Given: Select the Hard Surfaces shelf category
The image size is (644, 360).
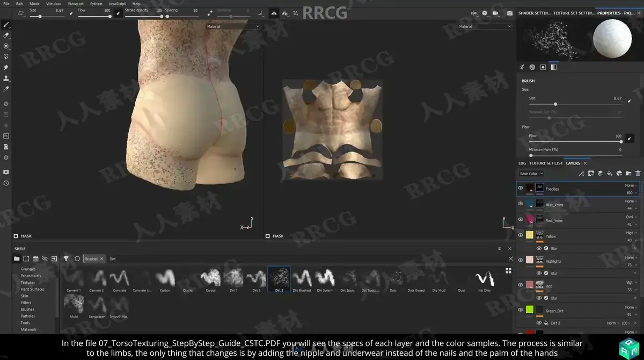Looking at the screenshot, I should pyautogui.click(x=33, y=289).
